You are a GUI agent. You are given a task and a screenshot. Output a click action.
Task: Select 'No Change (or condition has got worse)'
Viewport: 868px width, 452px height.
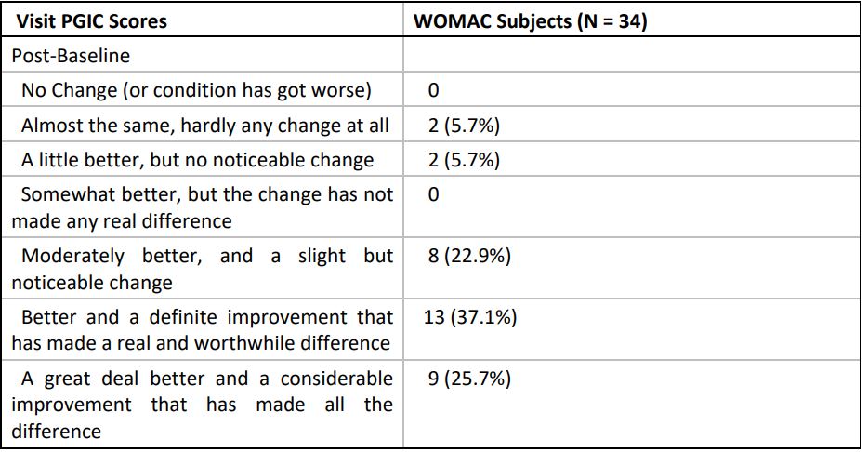196,90
